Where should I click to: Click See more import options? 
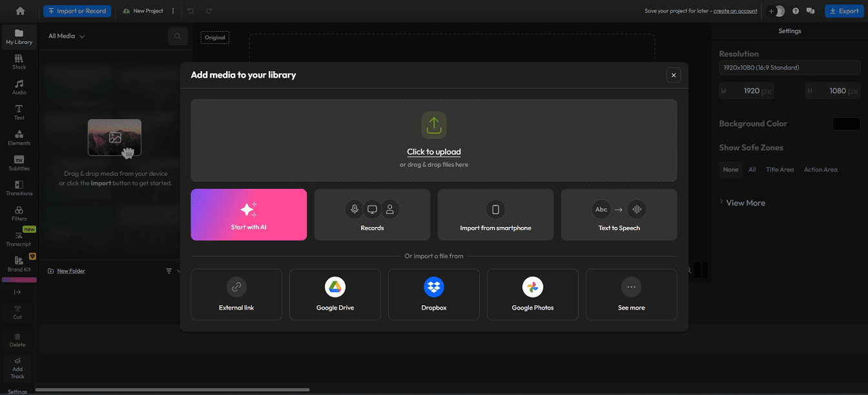(x=632, y=294)
